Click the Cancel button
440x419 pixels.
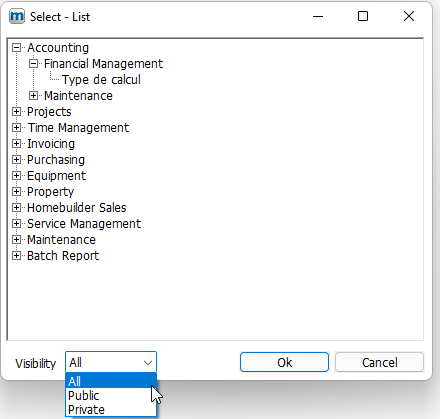point(379,362)
